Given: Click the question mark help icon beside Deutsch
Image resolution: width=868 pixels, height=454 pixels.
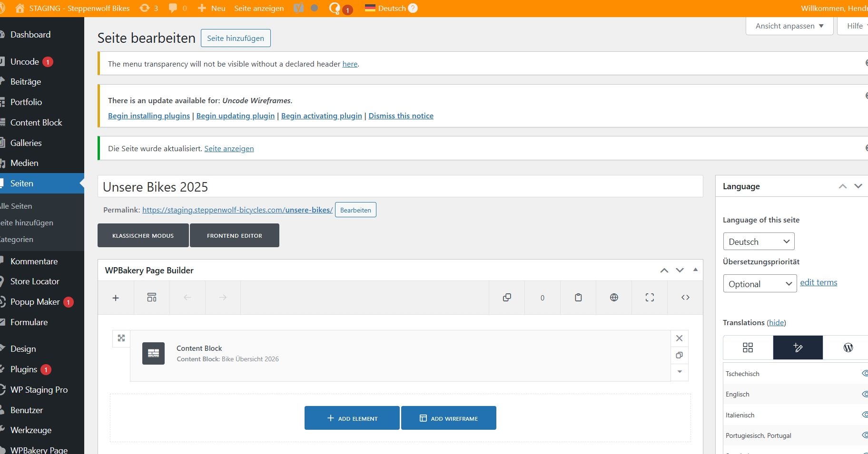Looking at the screenshot, I should click(413, 8).
